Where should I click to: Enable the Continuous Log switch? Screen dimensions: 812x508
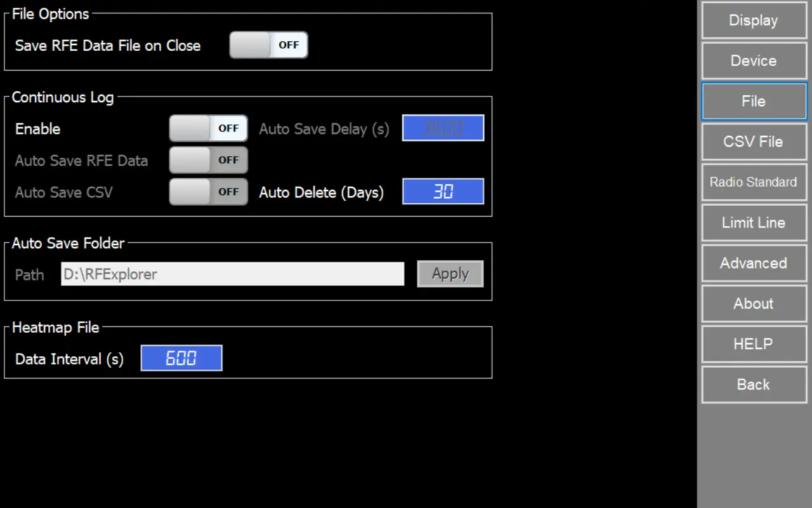pos(208,128)
